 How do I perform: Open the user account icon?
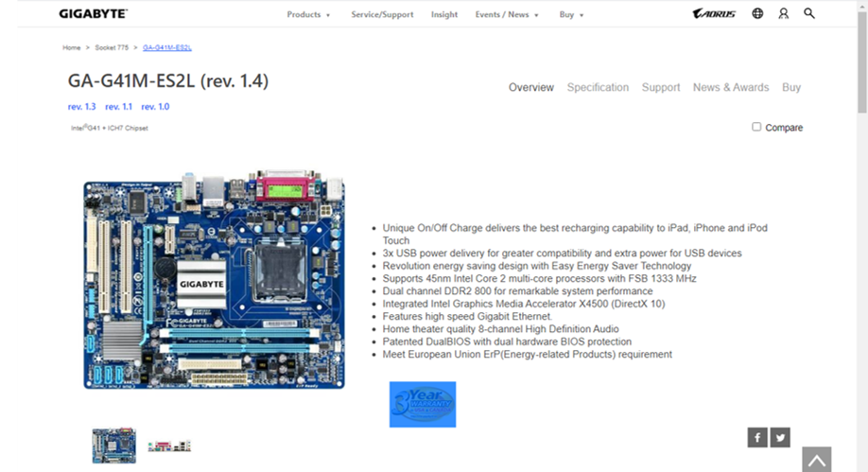783,13
